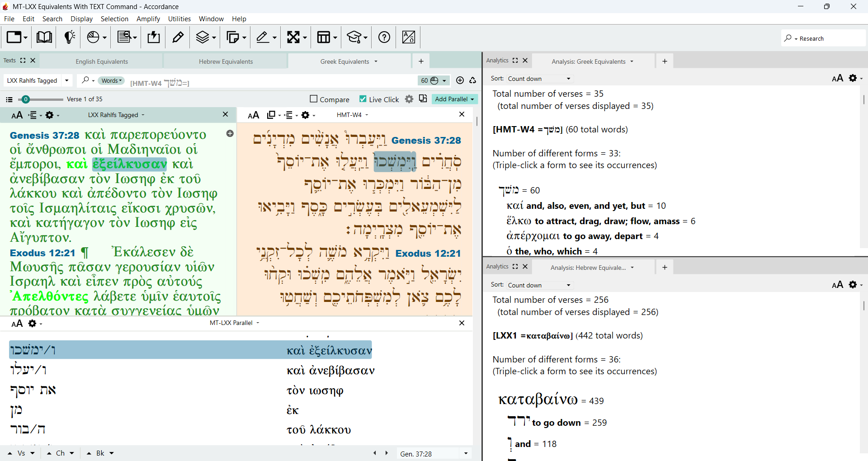Expand the Add Parallel dropdown
This screenshot has height=461, width=868.
point(454,99)
